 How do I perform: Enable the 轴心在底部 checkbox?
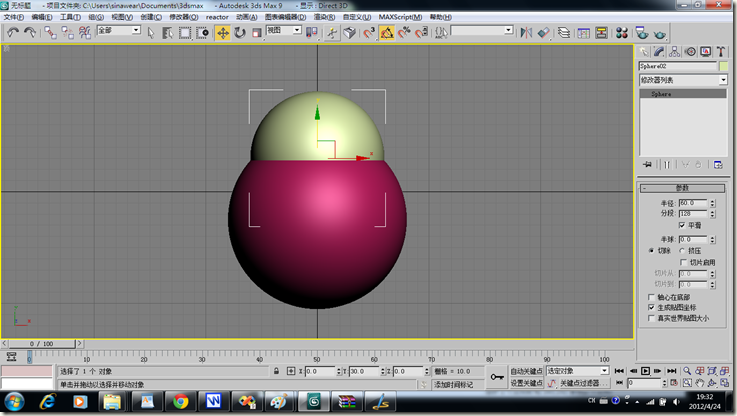651,297
